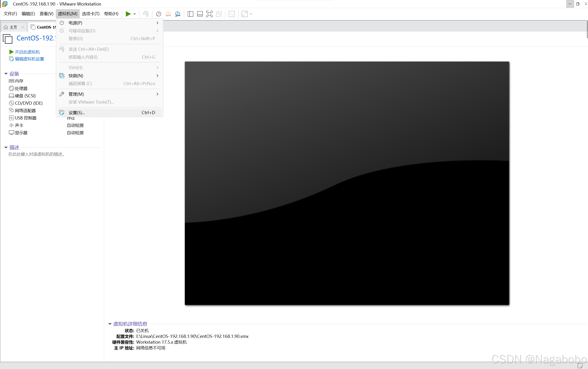The height and width of the screenshot is (369, 588).
Task: Collapse the 描述 description section
Action: (6, 147)
